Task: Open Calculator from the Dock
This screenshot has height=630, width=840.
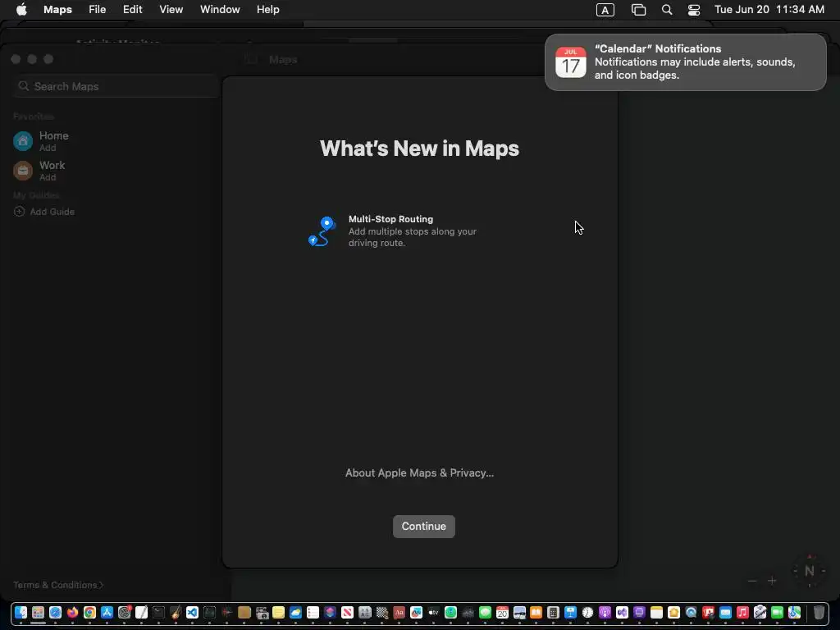Action: click(554, 612)
